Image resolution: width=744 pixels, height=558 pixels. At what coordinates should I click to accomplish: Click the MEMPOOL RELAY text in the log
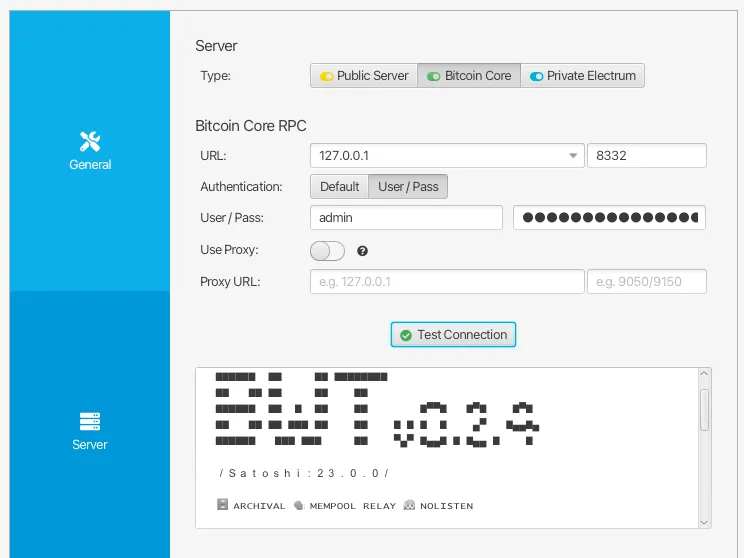353,506
